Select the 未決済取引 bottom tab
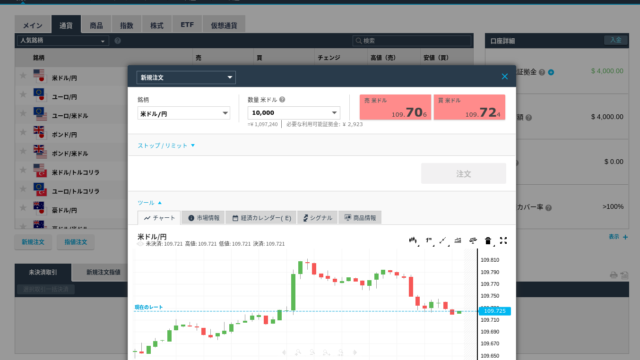This screenshot has width=640, height=360. pos(43,272)
